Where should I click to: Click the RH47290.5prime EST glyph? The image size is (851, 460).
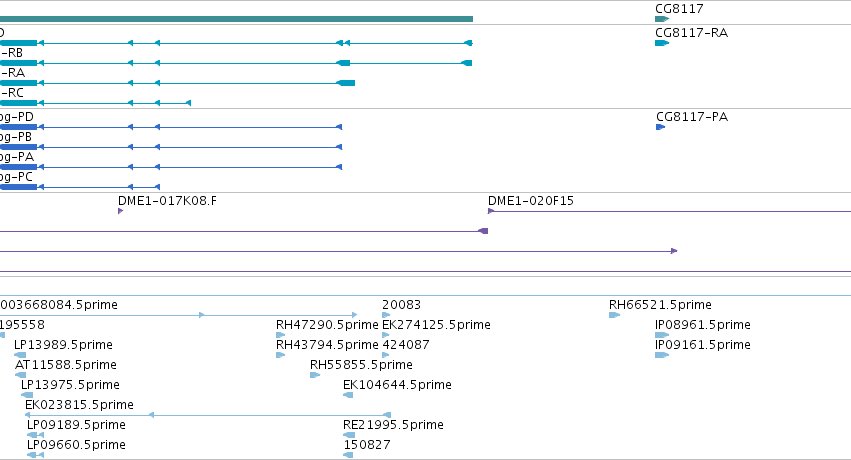tap(281, 335)
